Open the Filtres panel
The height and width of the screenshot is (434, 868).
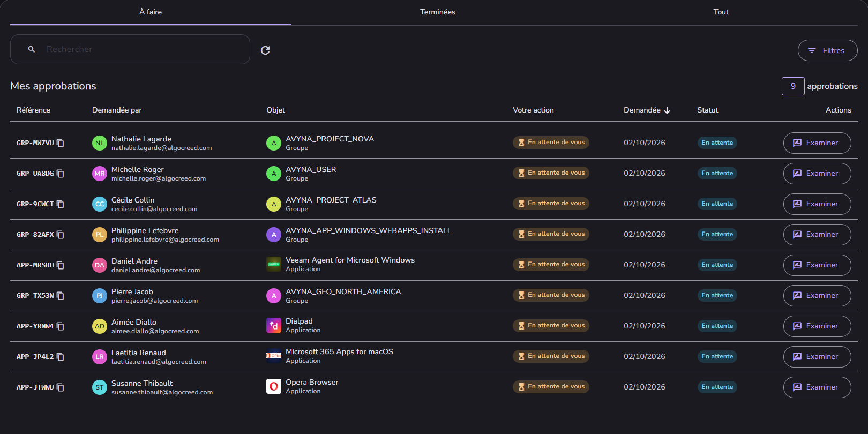click(827, 50)
